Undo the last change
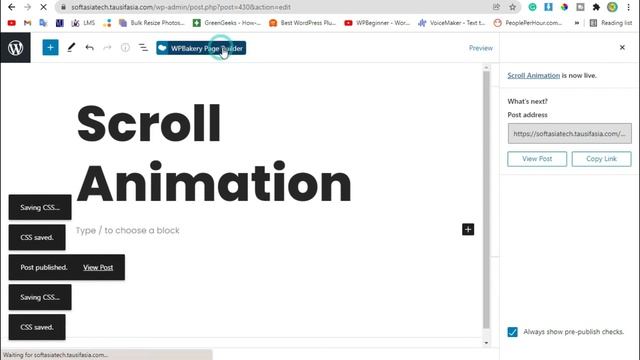 coord(89,48)
